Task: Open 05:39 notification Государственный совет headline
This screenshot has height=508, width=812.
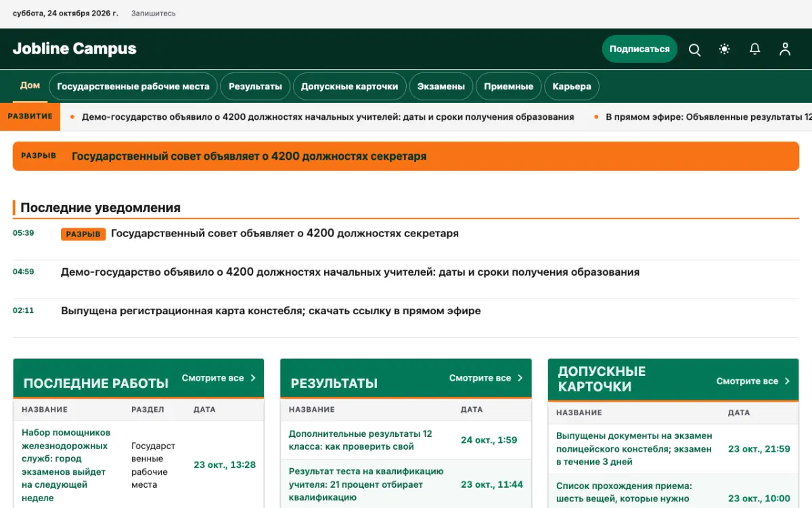Action: [x=285, y=234]
